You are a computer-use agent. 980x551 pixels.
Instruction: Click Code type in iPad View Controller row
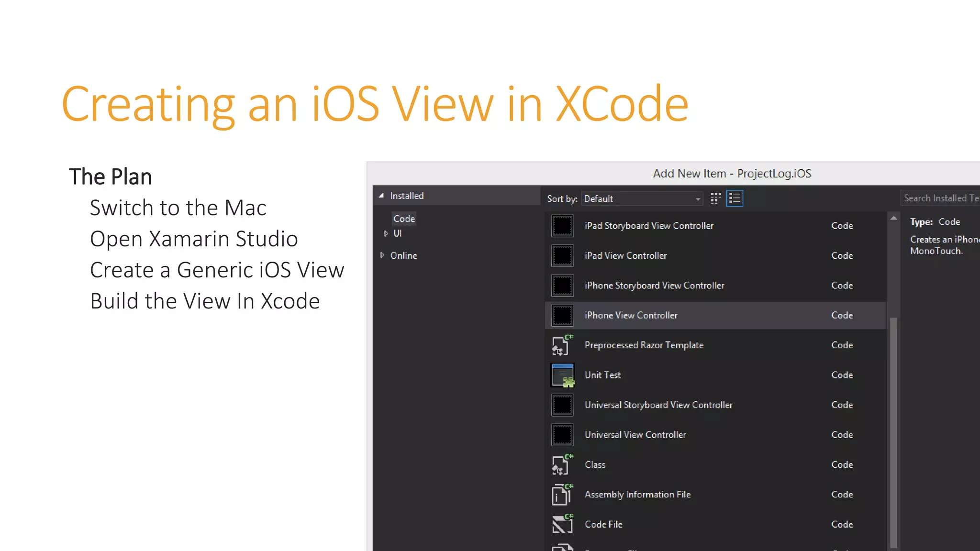[842, 256]
